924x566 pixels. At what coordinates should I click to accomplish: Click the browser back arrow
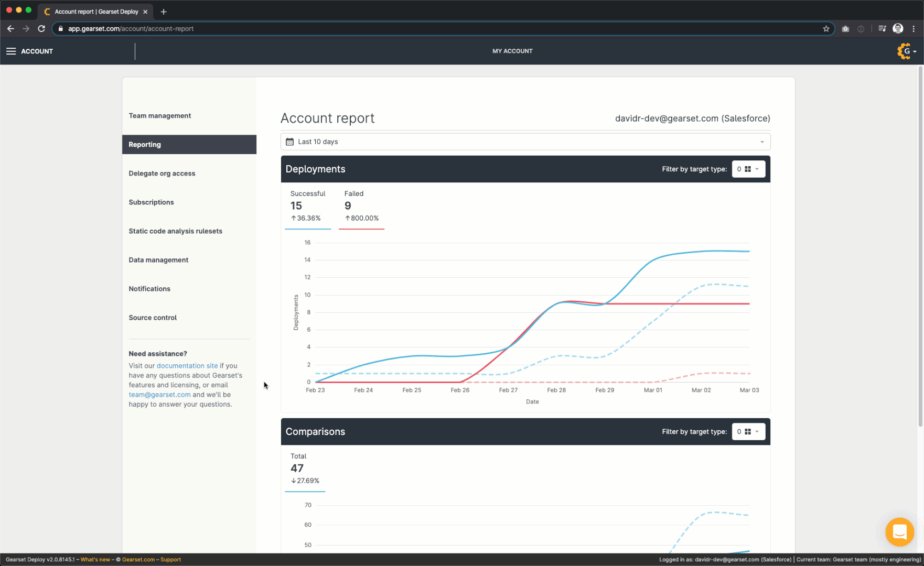point(10,29)
